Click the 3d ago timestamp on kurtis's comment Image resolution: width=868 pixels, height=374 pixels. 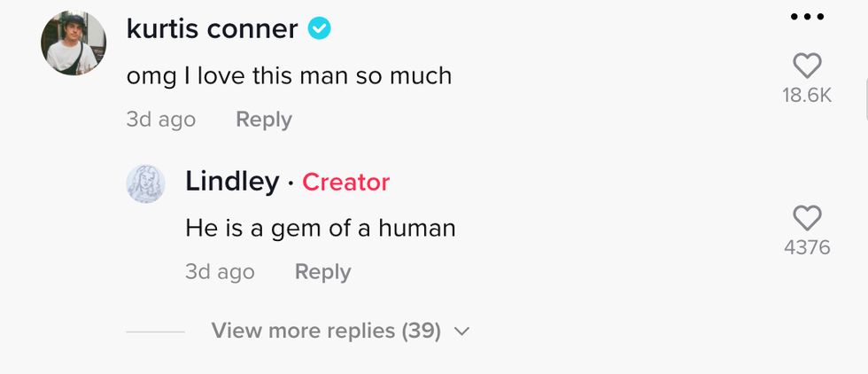point(160,120)
